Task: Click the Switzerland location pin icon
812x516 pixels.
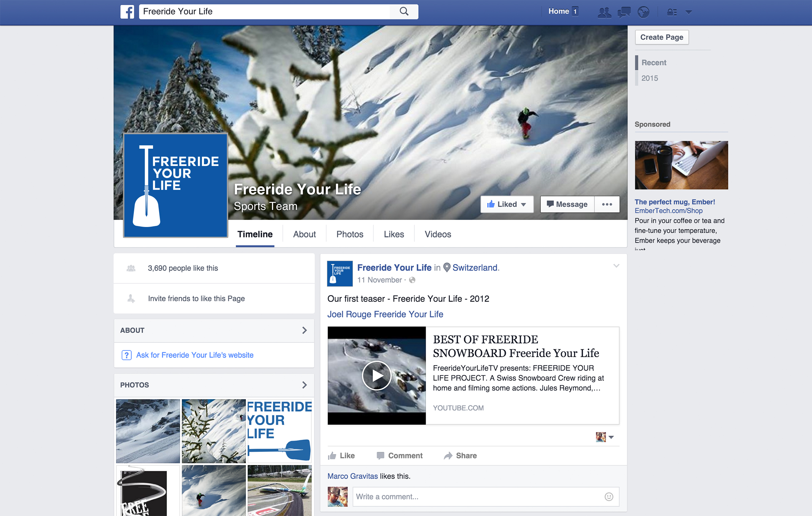Action: (x=447, y=268)
